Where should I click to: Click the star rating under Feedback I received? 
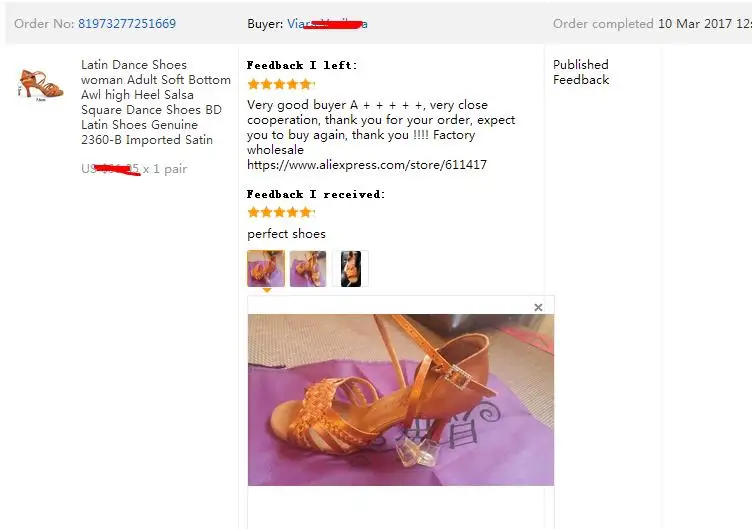281,212
